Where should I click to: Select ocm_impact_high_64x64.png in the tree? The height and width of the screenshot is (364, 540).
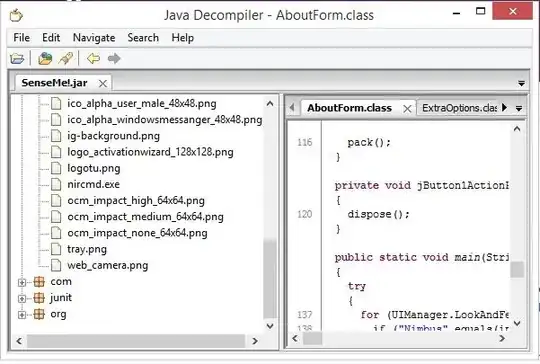[x=136, y=200]
